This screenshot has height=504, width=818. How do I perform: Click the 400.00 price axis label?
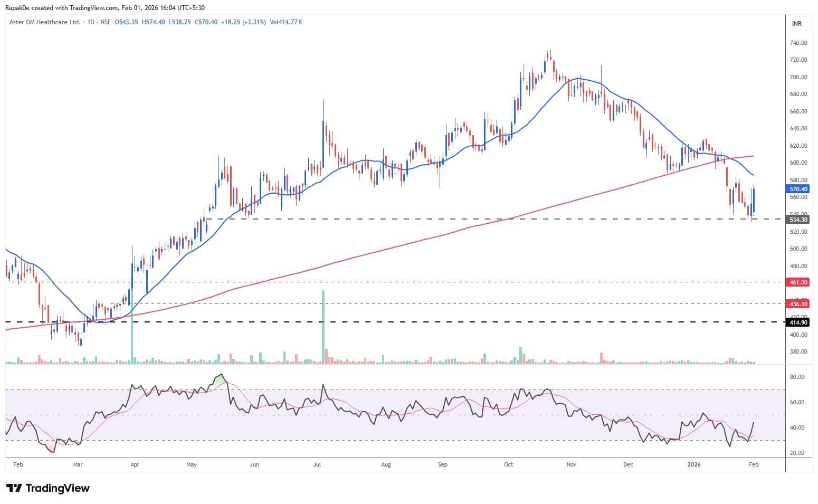[798, 335]
